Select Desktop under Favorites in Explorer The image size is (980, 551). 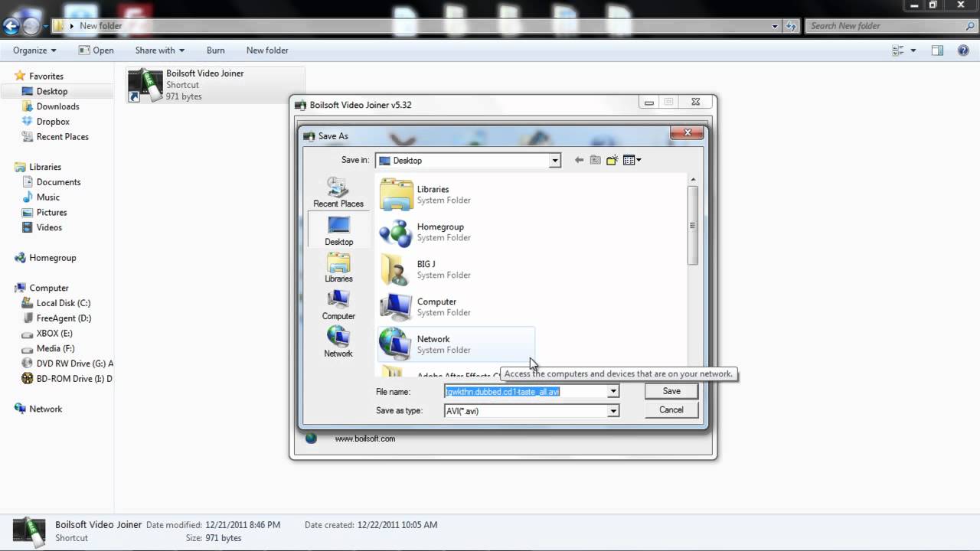(x=52, y=91)
